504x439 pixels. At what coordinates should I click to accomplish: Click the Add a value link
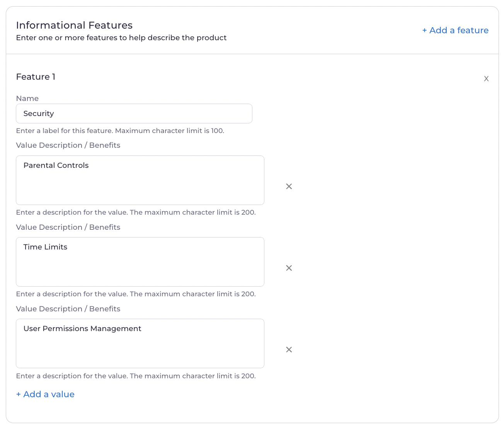click(45, 394)
